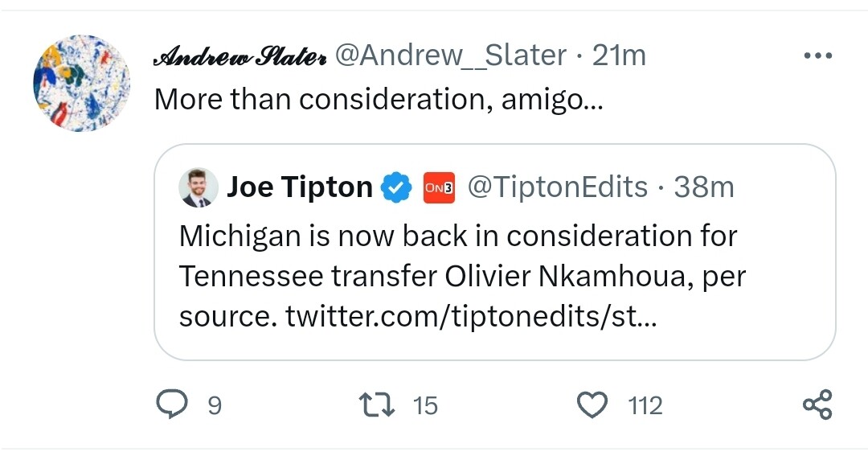
Task: Open the @Andrew__Slater handle link
Action: point(450,55)
